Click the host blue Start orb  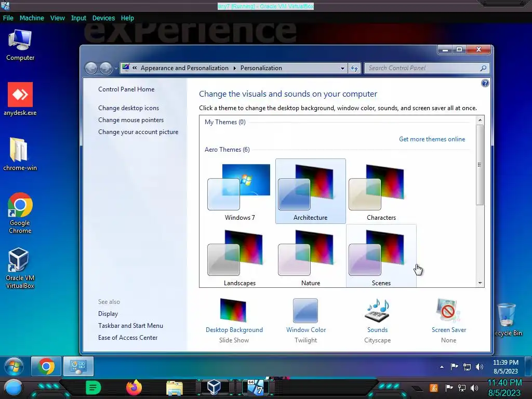[x=14, y=388]
